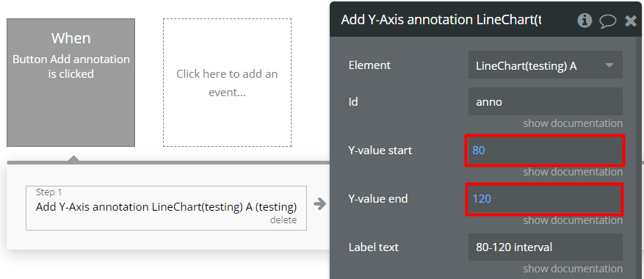Click the panel title Add Y-Axis annotation
This screenshot has height=279, width=644.
coord(441,20)
